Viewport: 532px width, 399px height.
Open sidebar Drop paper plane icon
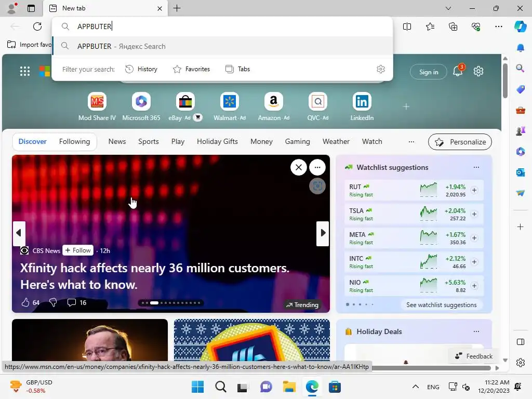[520, 193]
